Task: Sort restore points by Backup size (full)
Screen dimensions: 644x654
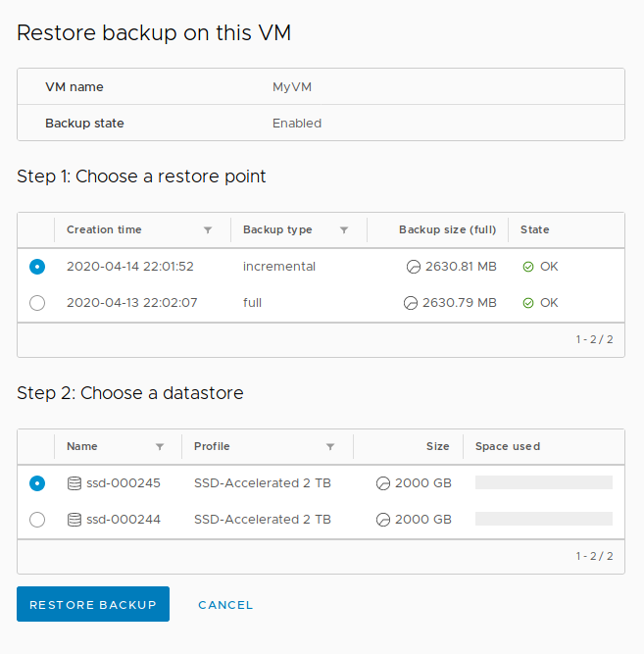Action: coord(447,230)
